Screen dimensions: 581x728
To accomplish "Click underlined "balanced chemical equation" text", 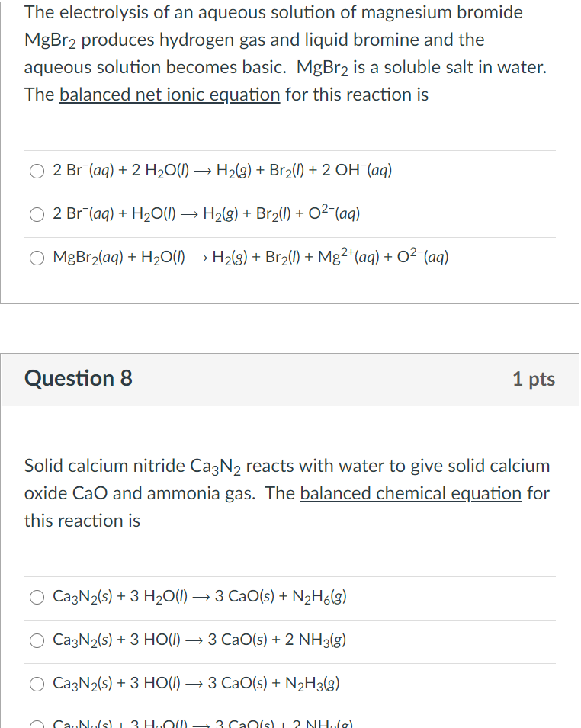I will (410, 493).
